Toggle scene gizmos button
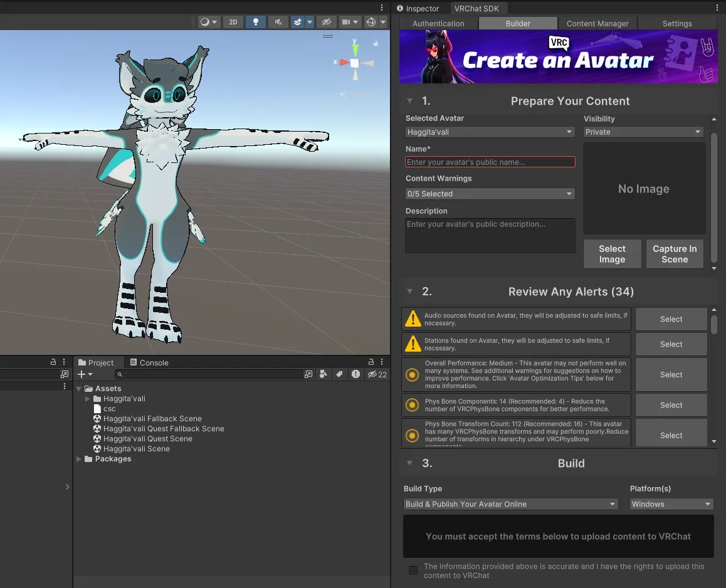 (371, 22)
